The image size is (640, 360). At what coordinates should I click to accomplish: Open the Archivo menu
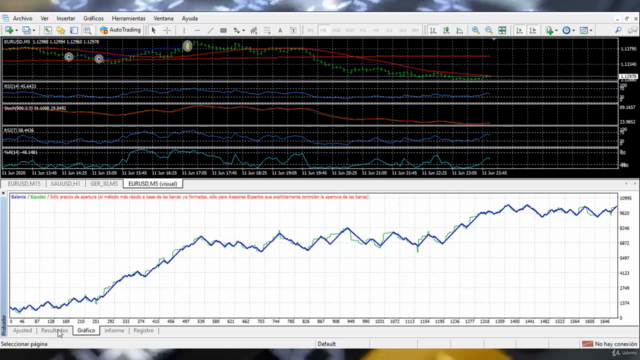tap(22, 18)
